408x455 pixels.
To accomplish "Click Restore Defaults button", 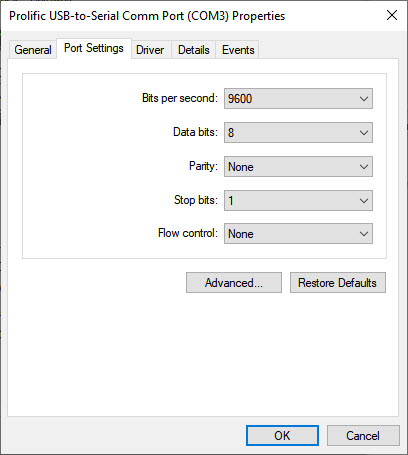I will (338, 283).
